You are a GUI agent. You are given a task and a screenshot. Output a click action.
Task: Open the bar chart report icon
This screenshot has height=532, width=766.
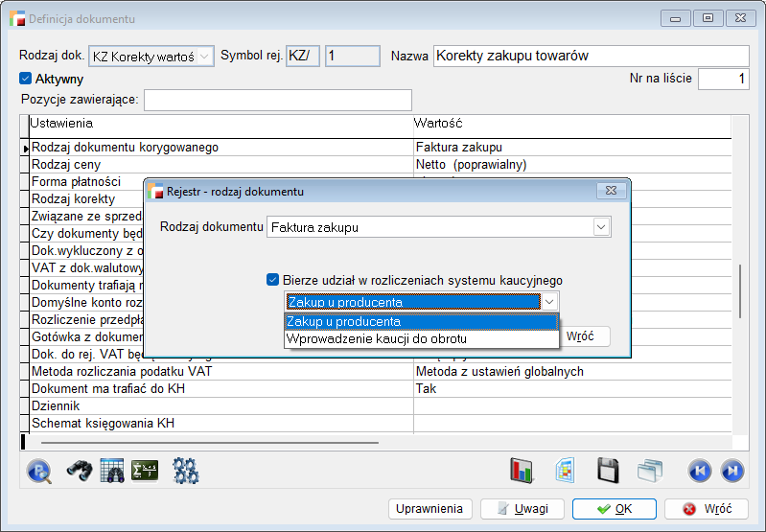click(522, 471)
